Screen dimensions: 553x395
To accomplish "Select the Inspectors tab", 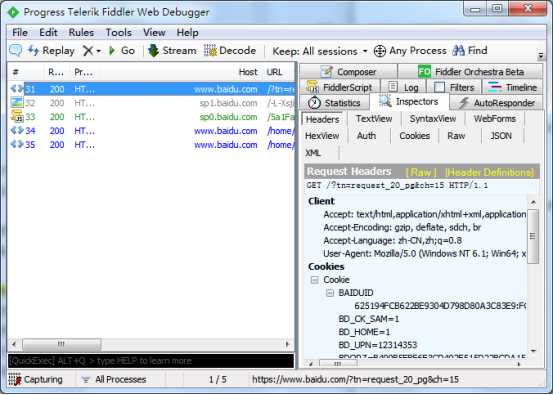I will coord(409,102).
